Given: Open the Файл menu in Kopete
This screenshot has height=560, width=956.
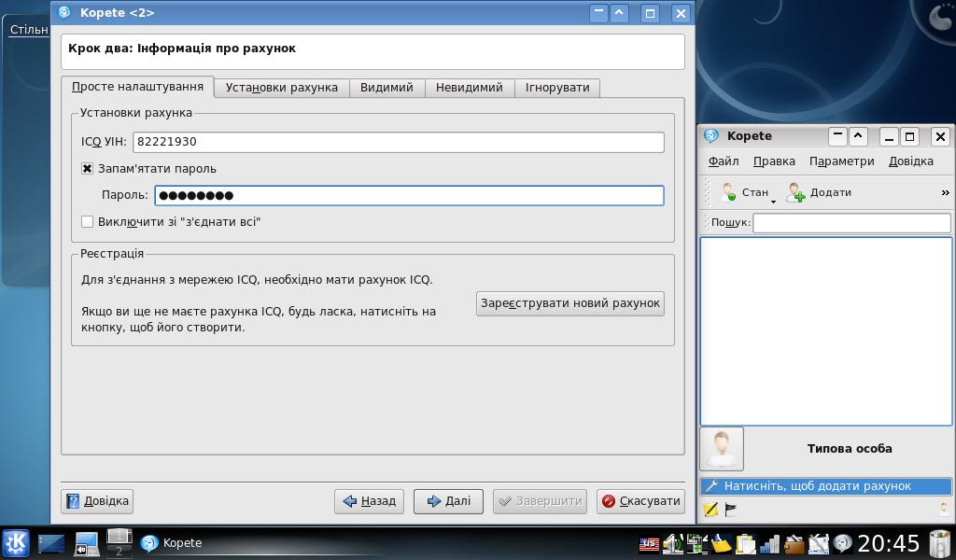Looking at the screenshot, I should [724, 161].
